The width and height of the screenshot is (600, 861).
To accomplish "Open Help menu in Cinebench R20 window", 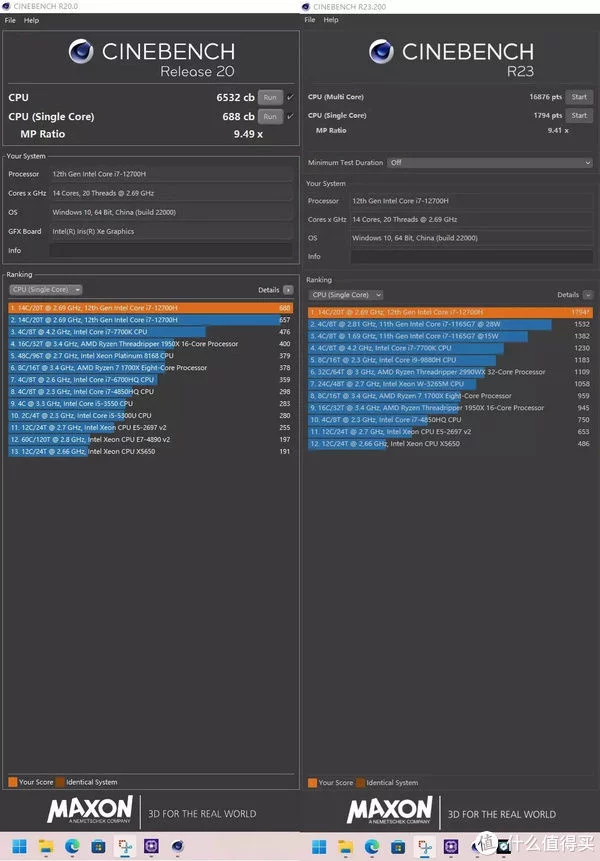I will (31, 20).
